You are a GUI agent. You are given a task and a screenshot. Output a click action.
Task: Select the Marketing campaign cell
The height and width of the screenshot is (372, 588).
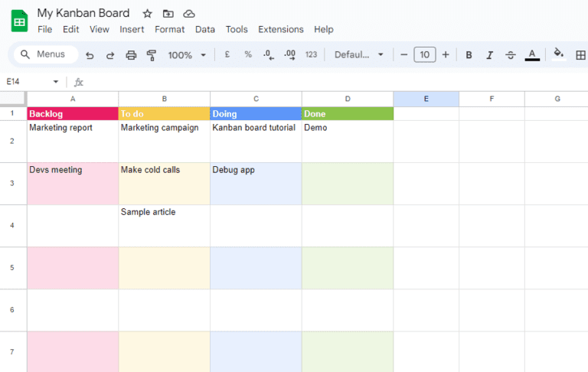(x=165, y=142)
